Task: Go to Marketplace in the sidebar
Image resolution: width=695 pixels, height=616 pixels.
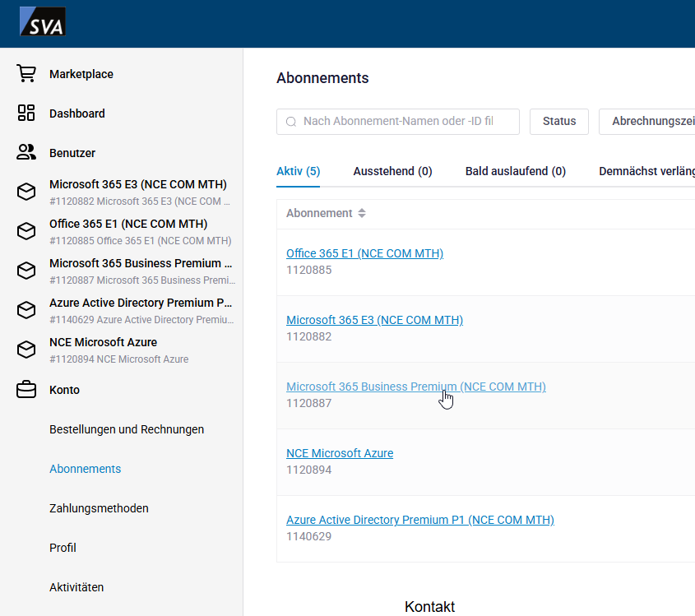Action: [81, 74]
